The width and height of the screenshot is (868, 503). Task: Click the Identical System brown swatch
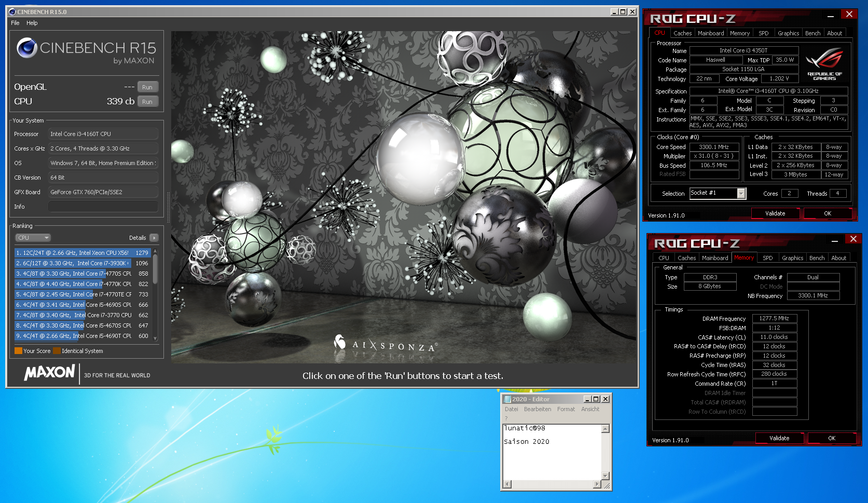[57, 351]
